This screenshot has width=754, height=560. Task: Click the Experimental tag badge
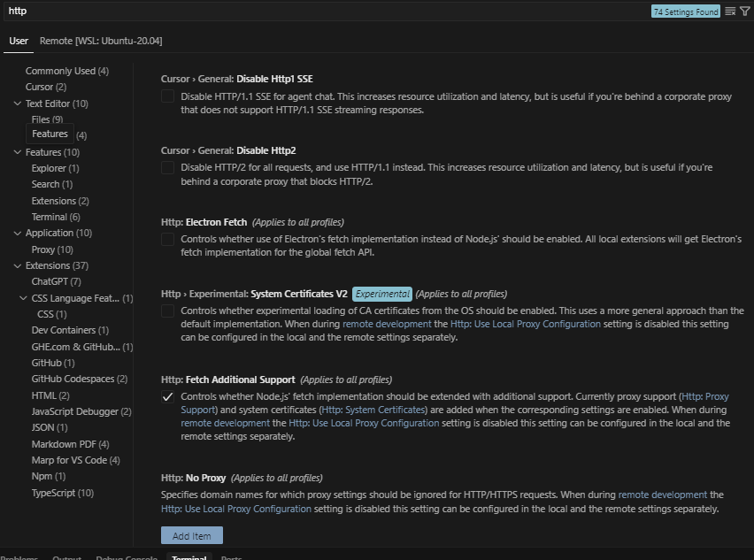point(382,294)
